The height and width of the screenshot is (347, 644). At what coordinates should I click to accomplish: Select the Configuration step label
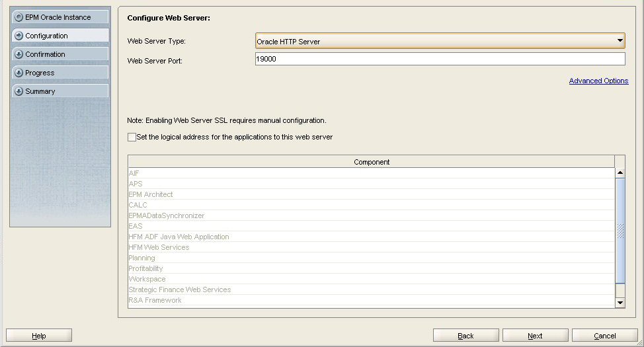tap(46, 36)
